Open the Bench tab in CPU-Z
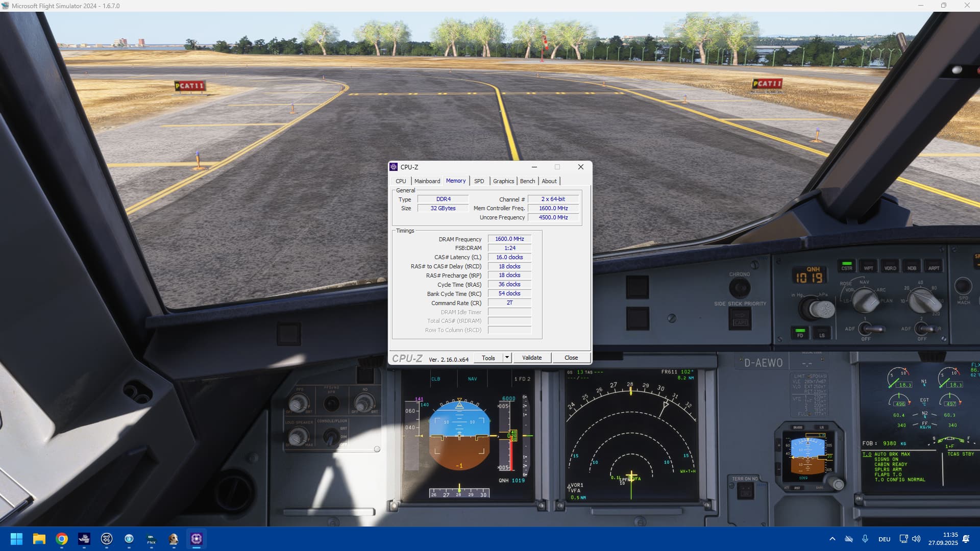This screenshot has height=551, width=980. point(527,181)
